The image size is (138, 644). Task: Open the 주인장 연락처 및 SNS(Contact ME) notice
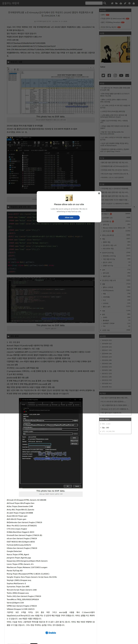pyautogui.click(x=113, y=18)
